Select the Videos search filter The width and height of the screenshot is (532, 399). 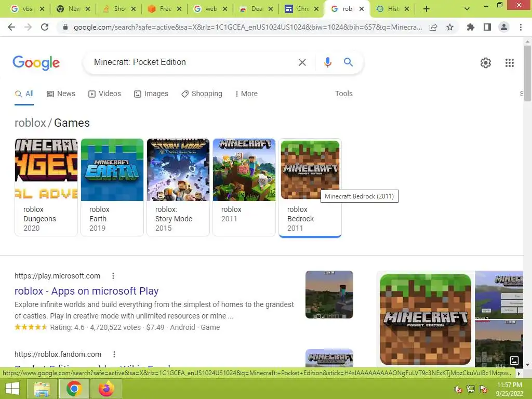tap(104, 94)
